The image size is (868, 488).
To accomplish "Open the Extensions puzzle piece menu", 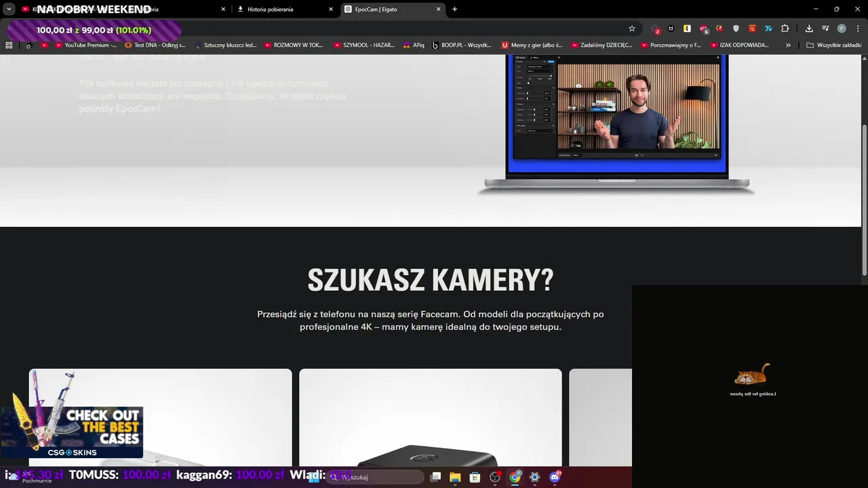I will 785,28.
